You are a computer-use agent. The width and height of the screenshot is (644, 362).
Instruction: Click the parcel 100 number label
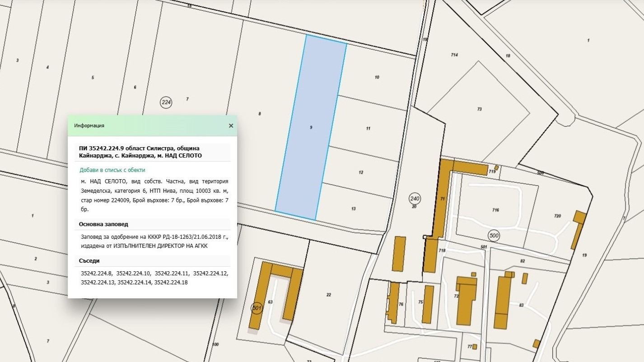point(215,344)
